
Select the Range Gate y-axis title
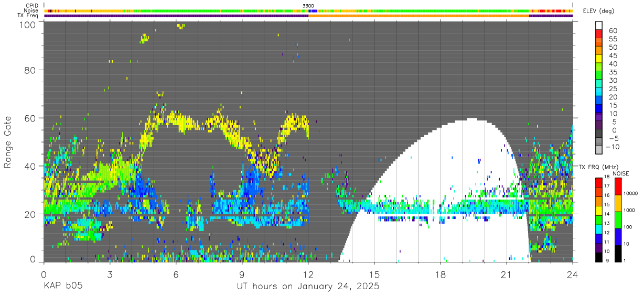[8, 141]
